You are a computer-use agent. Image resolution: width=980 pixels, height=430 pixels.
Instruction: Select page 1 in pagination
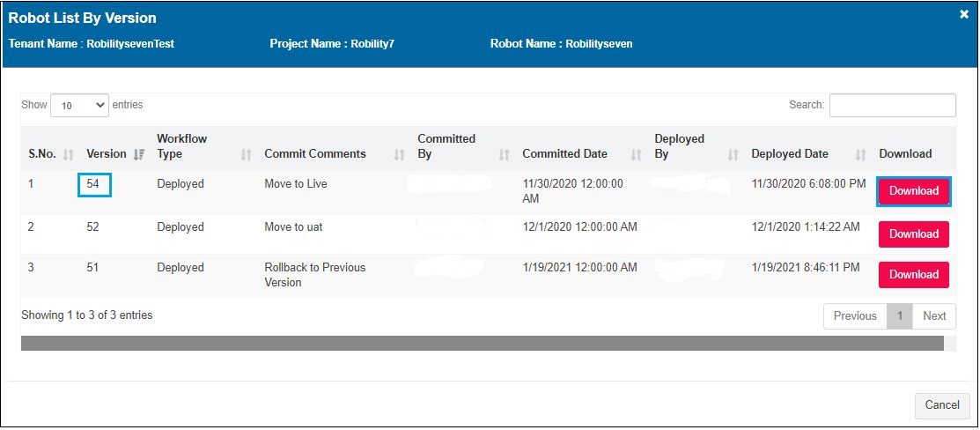coord(899,316)
